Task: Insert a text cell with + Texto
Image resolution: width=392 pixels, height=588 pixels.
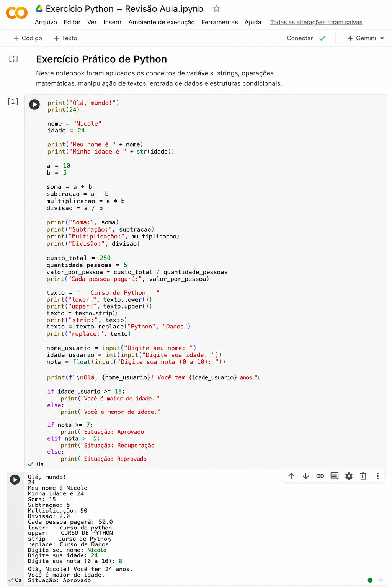Action: point(65,38)
